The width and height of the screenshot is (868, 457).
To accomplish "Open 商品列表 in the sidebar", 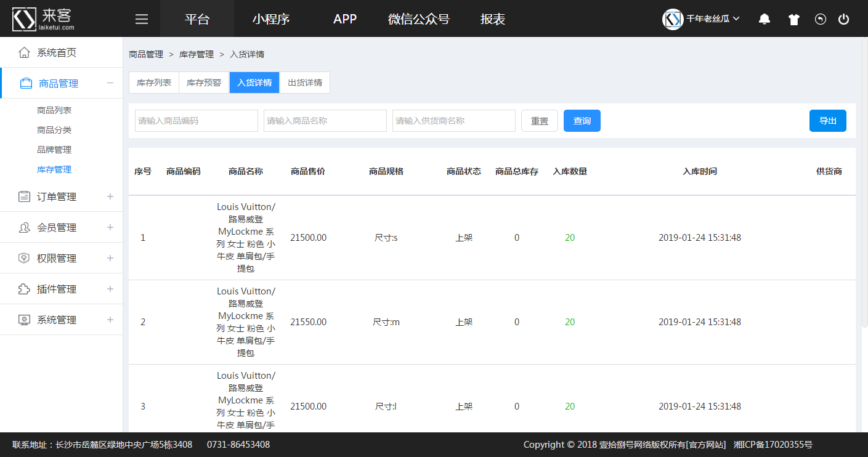I will 54,110.
